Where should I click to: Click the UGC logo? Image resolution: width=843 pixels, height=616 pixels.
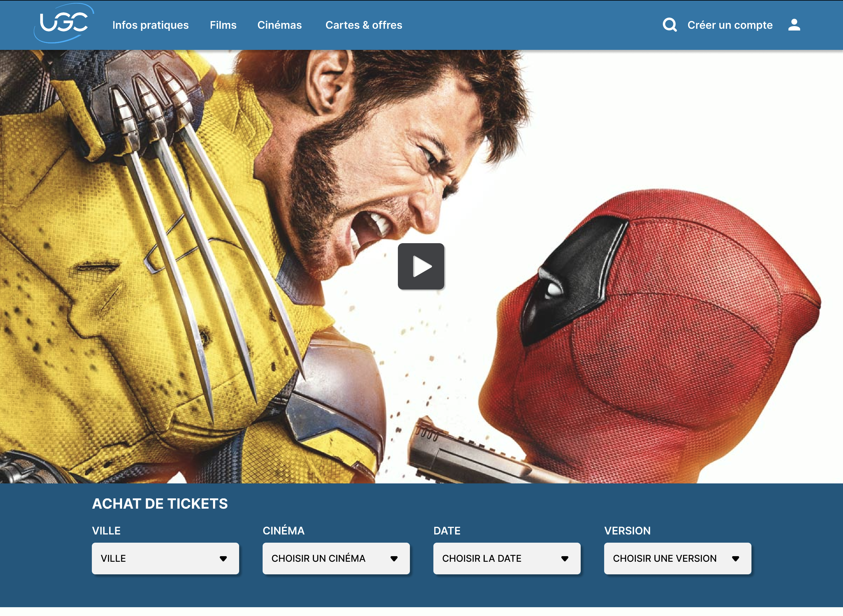pyautogui.click(x=64, y=23)
